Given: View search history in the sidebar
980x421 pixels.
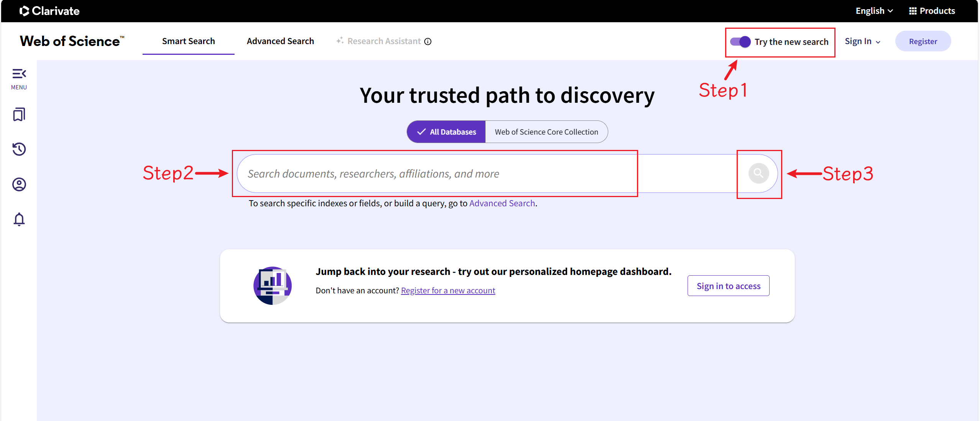Looking at the screenshot, I should tap(19, 149).
